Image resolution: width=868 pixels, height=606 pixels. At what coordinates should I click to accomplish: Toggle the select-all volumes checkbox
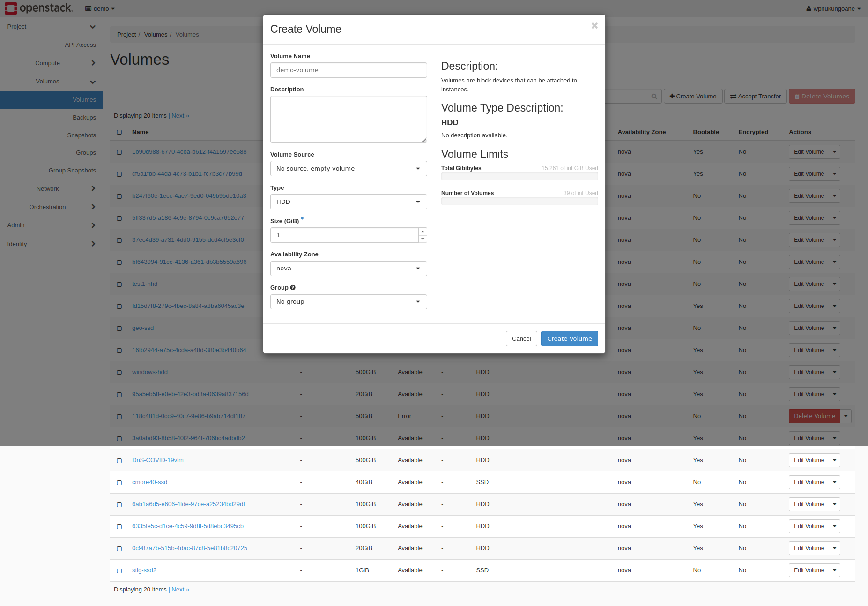pyautogui.click(x=119, y=132)
